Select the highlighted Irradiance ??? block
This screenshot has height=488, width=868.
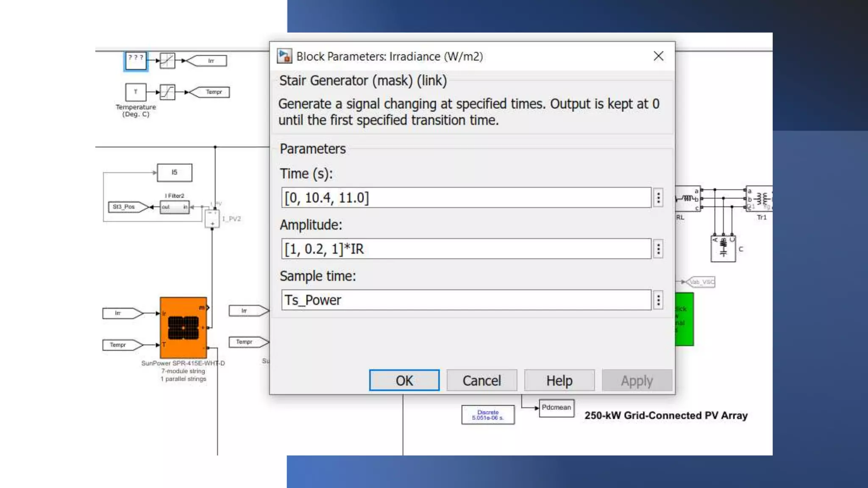136,61
